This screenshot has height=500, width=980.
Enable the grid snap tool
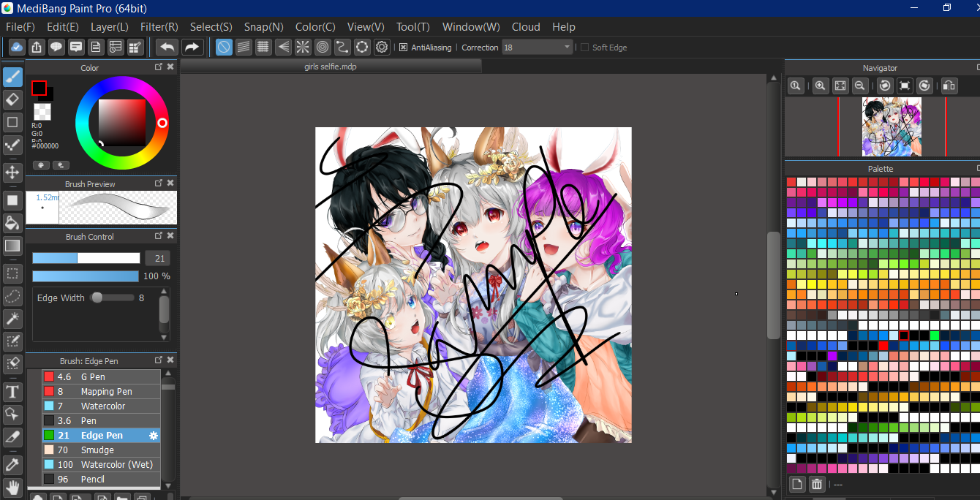coord(263,47)
